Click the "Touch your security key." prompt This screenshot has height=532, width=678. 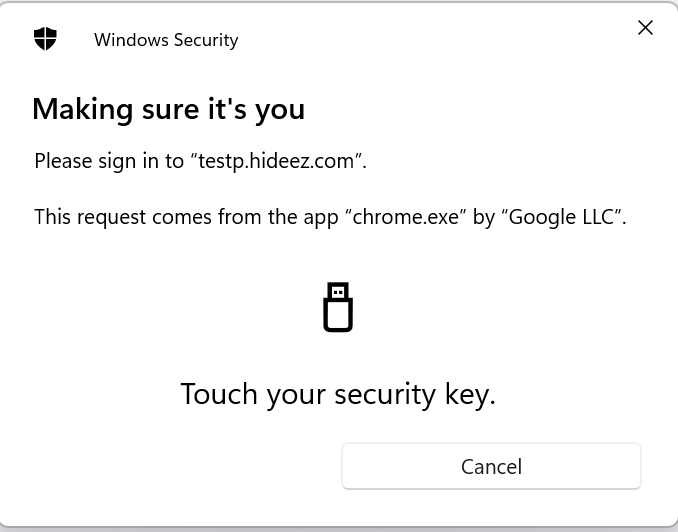[338, 394]
